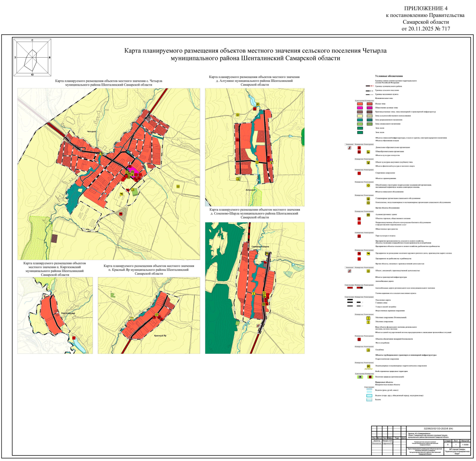The width and height of the screenshot is (476, 461).
Task: Click the existing residential zone orange swatch
Action: tap(360, 104)
